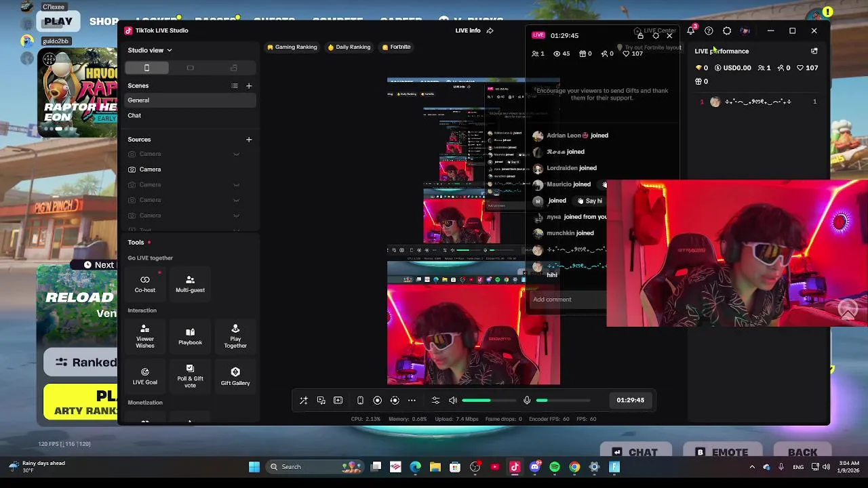Open the LIVE Goal tool
The width and height of the screenshot is (868, 488).
point(144,376)
